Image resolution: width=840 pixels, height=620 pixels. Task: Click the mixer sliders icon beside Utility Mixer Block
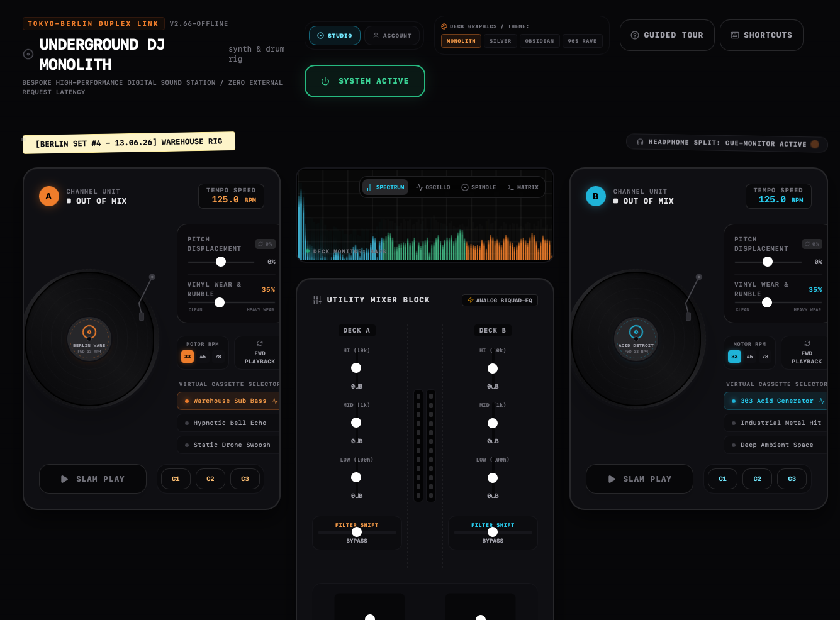(317, 300)
